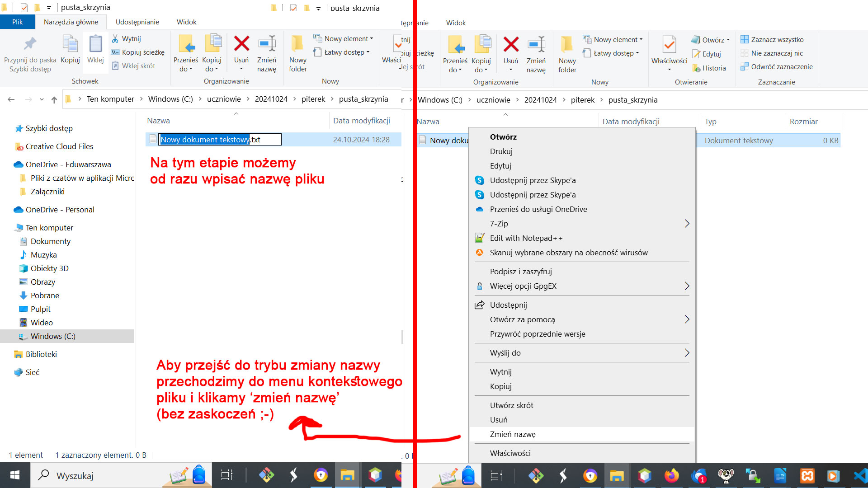
Task: Click the Historia icon in Otwieranie group
Action: pyautogui.click(x=697, y=68)
